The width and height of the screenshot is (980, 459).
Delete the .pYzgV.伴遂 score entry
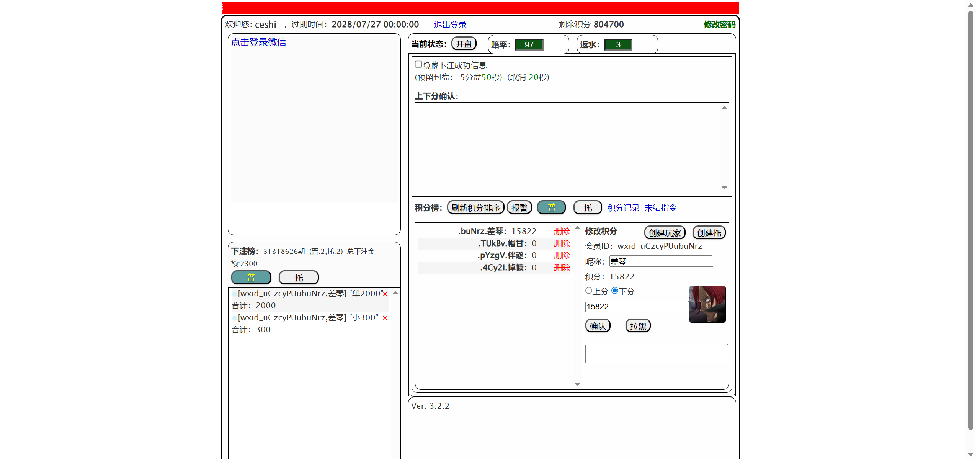[562, 255]
